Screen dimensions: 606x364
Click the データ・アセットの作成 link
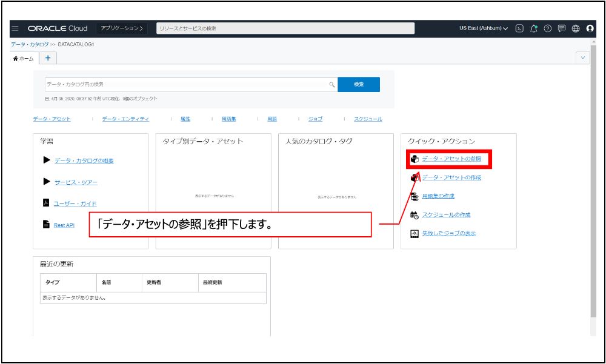451,177
